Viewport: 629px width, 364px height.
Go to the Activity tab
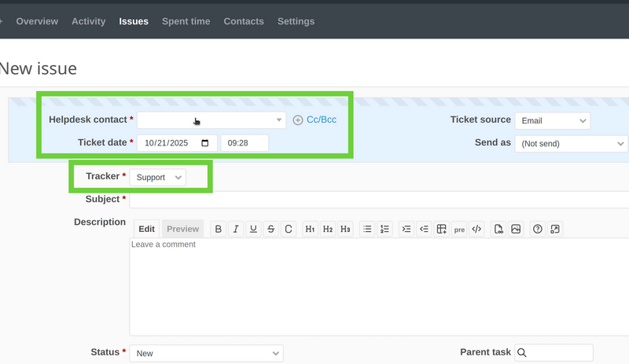click(x=89, y=21)
